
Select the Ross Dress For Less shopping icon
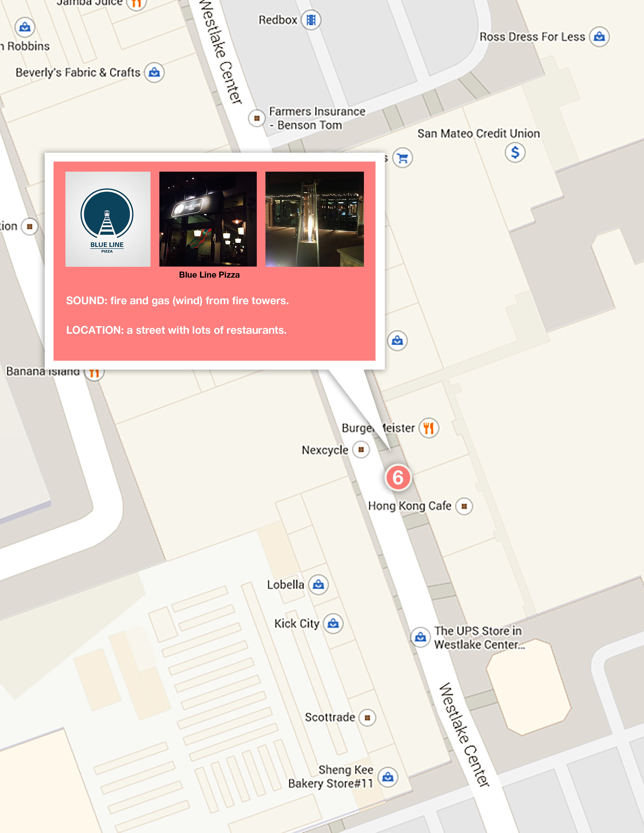click(599, 37)
